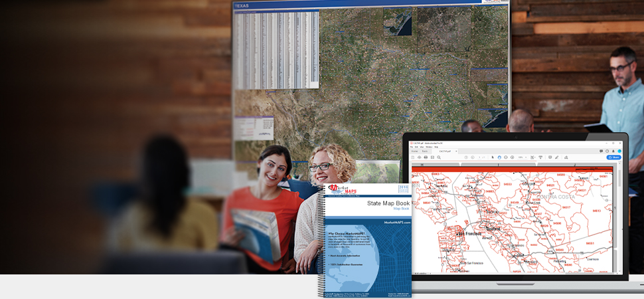Choose the Hand pan tool

click(x=499, y=157)
